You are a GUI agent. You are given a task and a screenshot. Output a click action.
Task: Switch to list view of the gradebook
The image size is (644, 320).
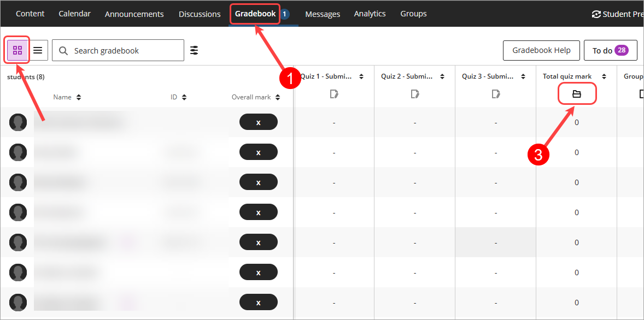point(38,50)
